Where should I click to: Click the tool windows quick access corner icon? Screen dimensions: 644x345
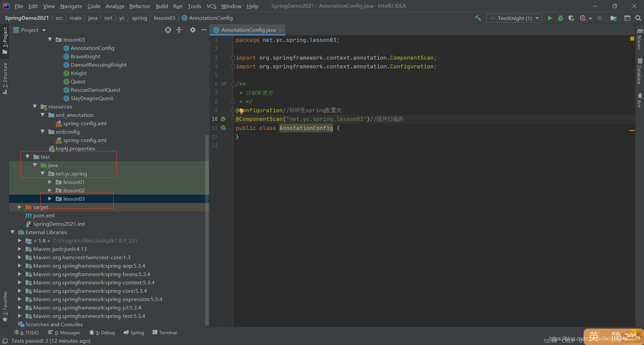[x=5, y=341]
